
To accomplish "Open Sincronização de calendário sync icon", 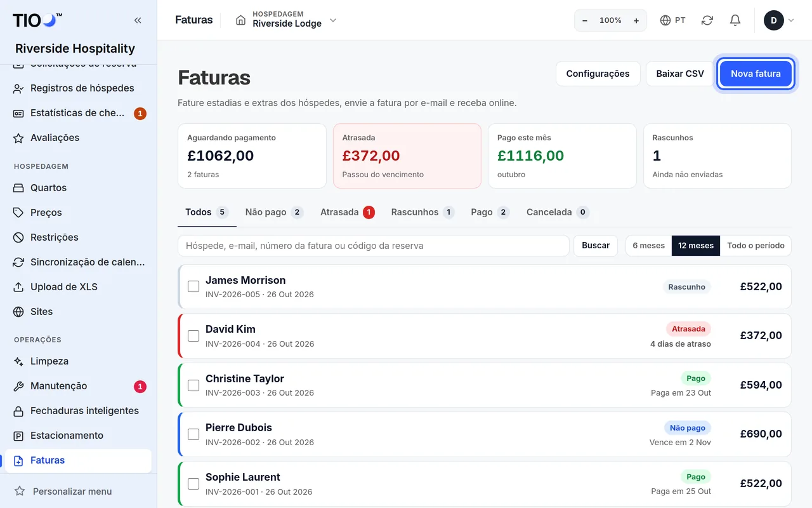I will (x=18, y=262).
